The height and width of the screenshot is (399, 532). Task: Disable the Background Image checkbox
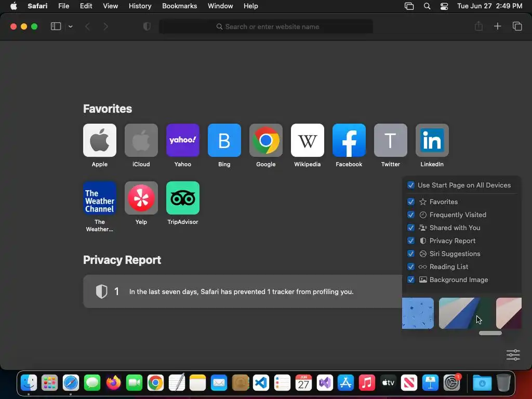click(x=410, y=280)
